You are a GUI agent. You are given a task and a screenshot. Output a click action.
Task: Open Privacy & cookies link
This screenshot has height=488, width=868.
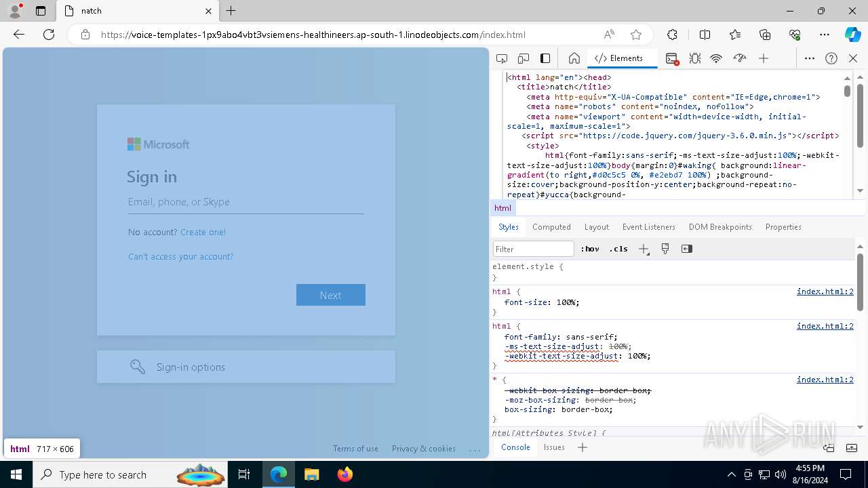424,449
